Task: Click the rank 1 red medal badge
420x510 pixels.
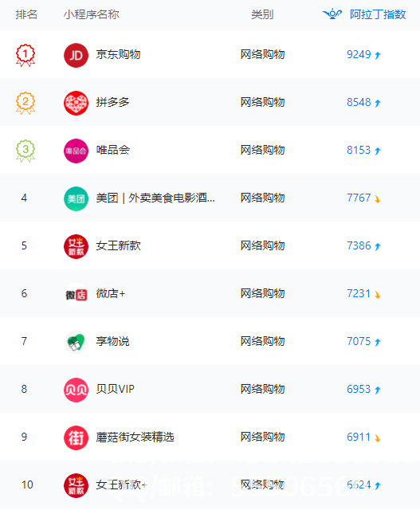Action: pos(26,55)
